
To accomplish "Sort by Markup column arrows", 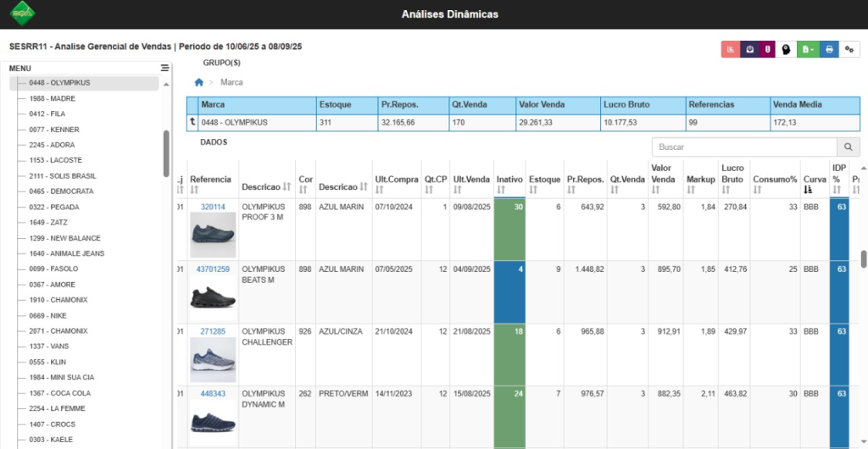I will point(691,191).
